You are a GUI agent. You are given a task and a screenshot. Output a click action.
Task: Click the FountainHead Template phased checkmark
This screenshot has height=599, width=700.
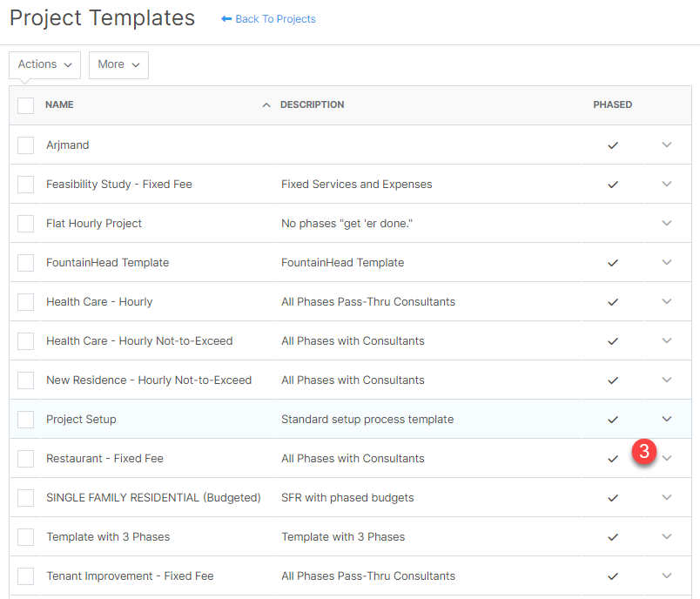(613, 263)
